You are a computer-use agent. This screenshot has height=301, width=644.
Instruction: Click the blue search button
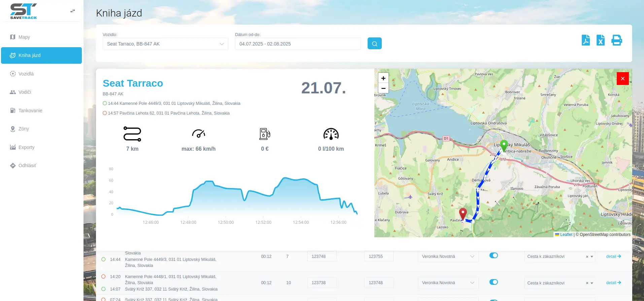coord(374,43)
